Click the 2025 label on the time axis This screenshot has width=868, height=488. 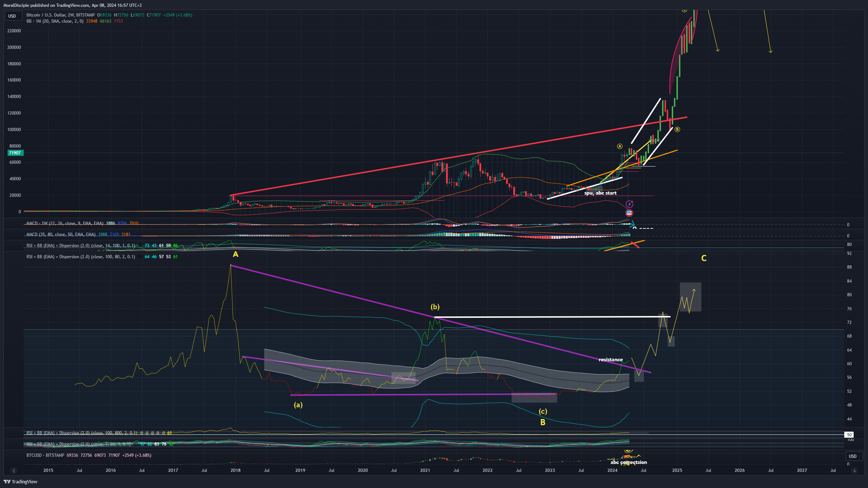[677, 470]
